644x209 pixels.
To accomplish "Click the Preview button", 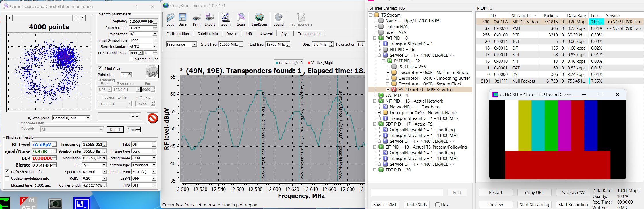I will coord(496,204).
